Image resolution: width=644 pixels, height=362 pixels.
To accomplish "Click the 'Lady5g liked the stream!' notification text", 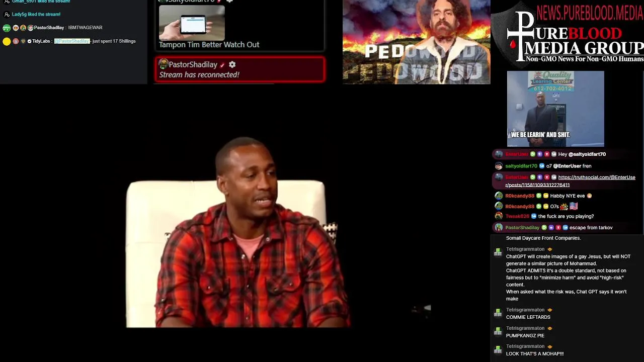I will click(36, 15).
